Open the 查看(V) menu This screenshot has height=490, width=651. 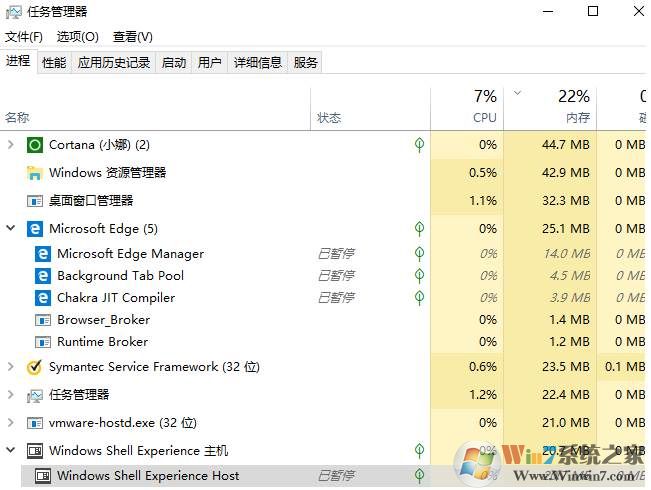click(133, 37)
